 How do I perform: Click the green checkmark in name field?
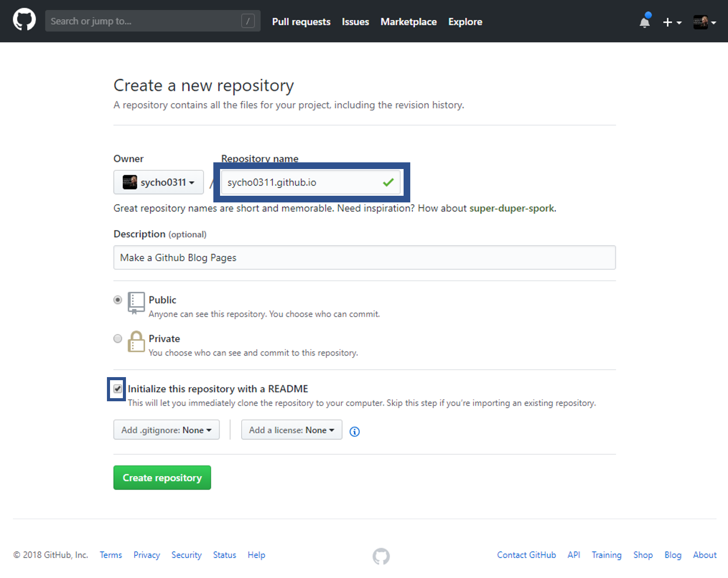(388, 182)
